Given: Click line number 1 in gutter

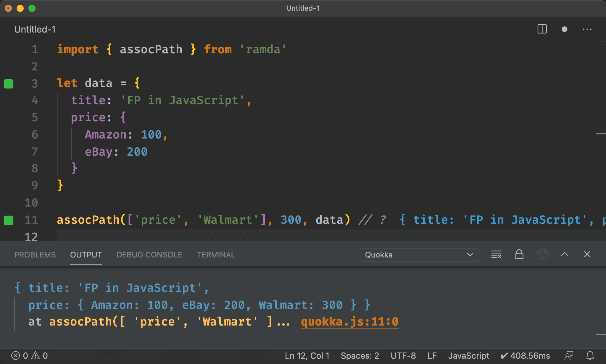Looking at the screenshot, I should tap(35, 49).
